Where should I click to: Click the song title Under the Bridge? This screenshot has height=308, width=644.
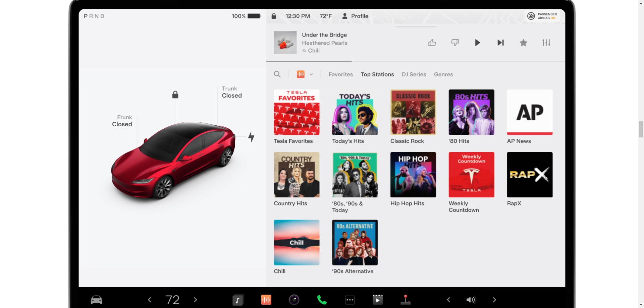[324, 35]
